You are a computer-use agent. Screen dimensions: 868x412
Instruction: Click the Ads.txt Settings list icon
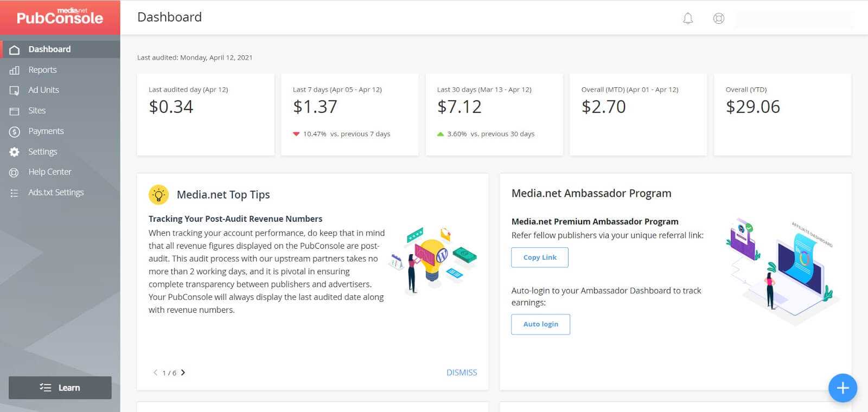tap(15, 193)
